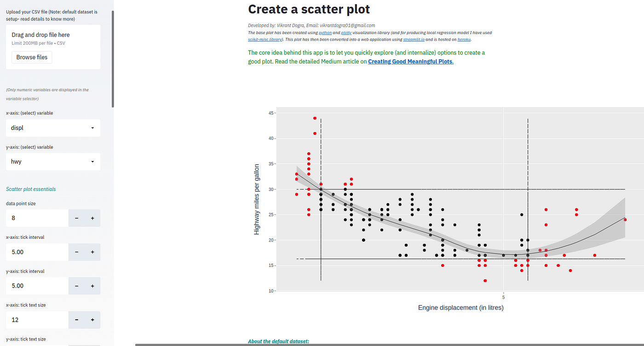Open the python hyperlink

coord(325,33)
